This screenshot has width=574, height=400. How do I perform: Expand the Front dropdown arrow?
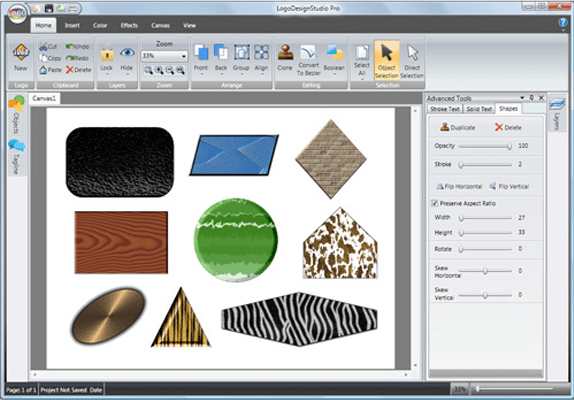pyautogui.click(x=201, y=74)
